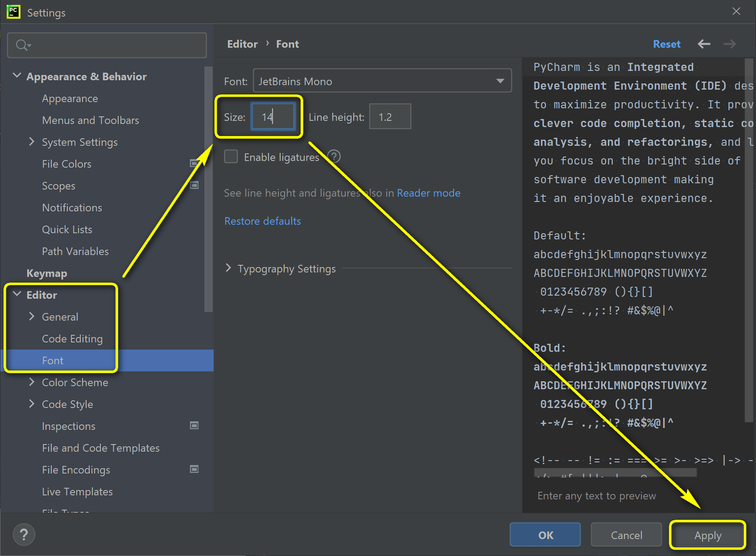Open Inspections settings
This screenshot has width=756, height=556.
pyautogui.click(x=69, y=426)
